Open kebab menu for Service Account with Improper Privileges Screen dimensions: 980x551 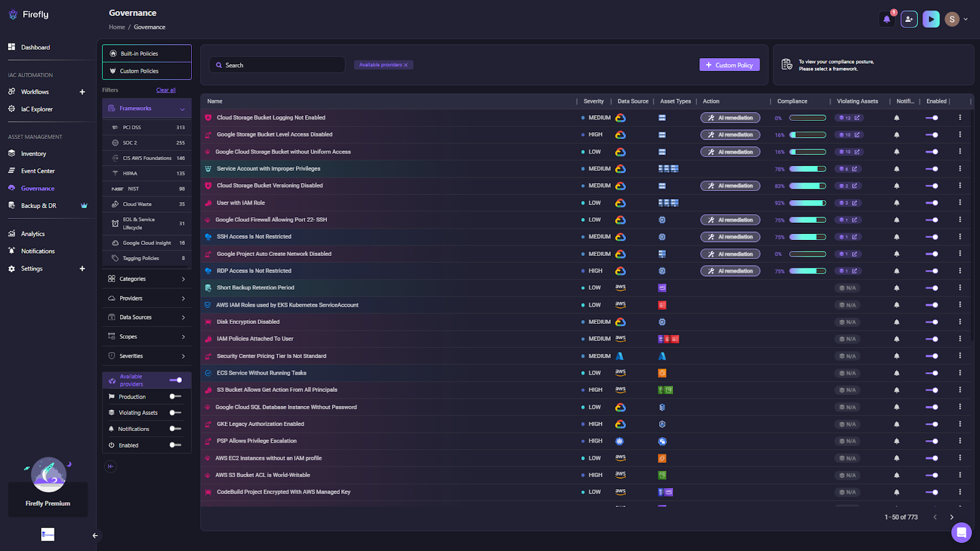[x=960, y=168]
